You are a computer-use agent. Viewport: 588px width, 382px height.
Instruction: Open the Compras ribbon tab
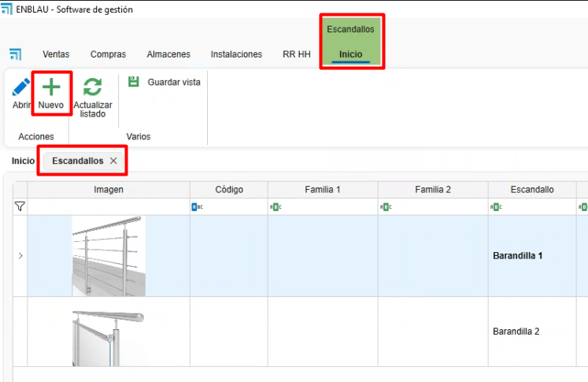(108, 54)
